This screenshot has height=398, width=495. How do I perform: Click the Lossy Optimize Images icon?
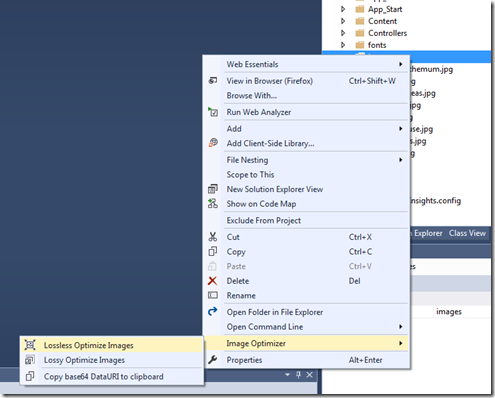tap(30, 360)
